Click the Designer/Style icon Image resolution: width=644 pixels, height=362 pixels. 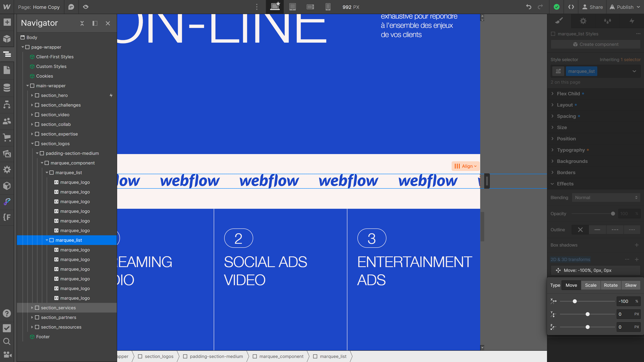click(x=559, y=21)
